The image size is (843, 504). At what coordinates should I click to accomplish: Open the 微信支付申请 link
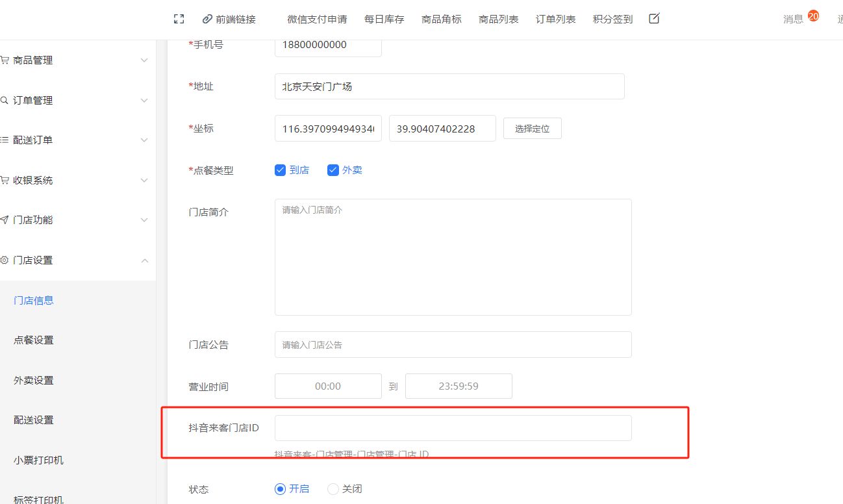click(x=317, y=19)
